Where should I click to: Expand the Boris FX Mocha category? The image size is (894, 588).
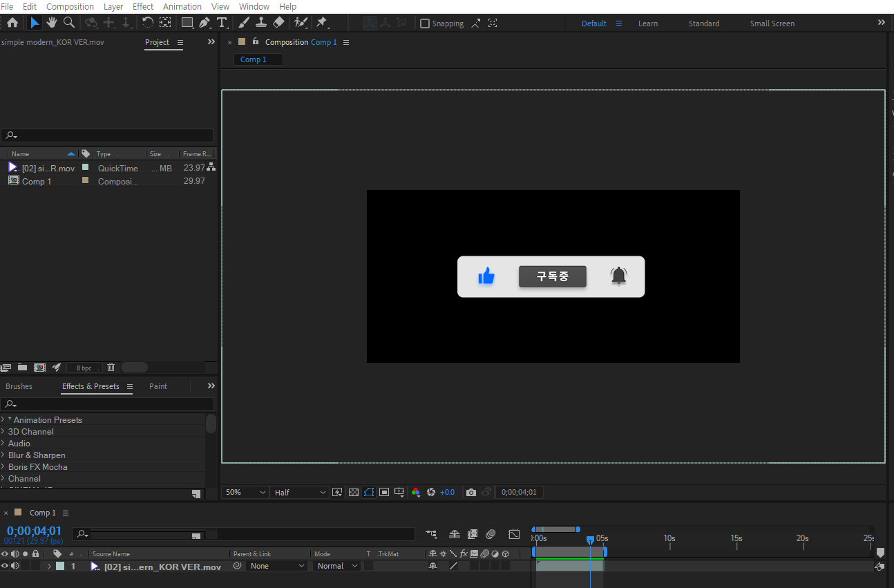coord(3,466)
